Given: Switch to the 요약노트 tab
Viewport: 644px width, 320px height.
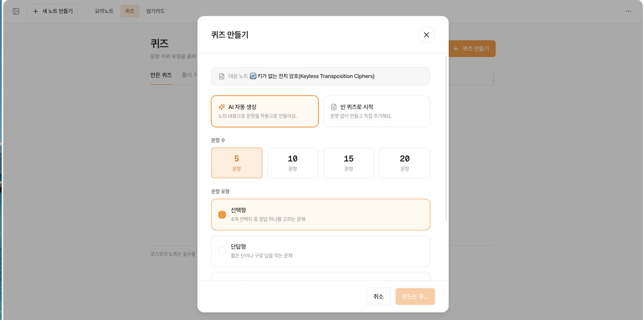Looking at the screenshot, I should pos(104,11).
